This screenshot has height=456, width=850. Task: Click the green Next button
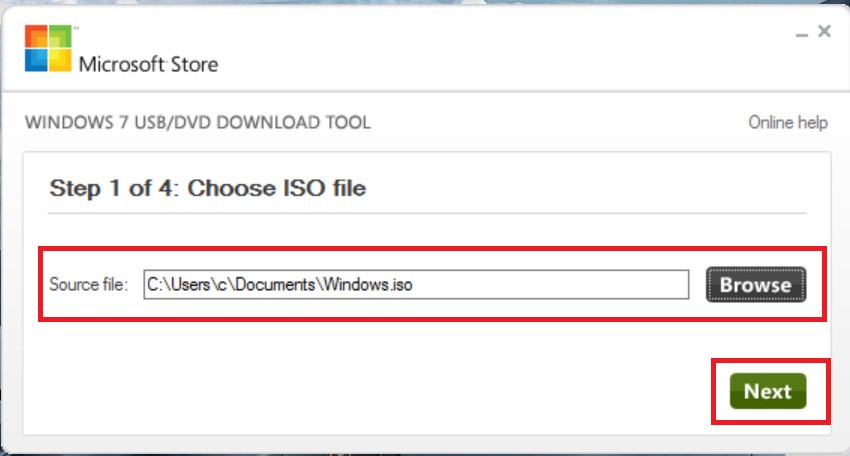pos(768,391)
